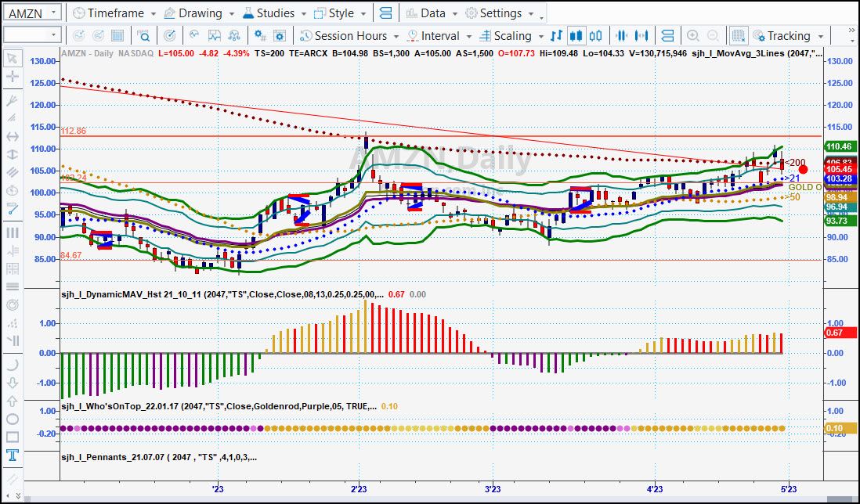860x504 pixels.
Task: Expand the Drawing dropdown arrow
Action: 232,14
